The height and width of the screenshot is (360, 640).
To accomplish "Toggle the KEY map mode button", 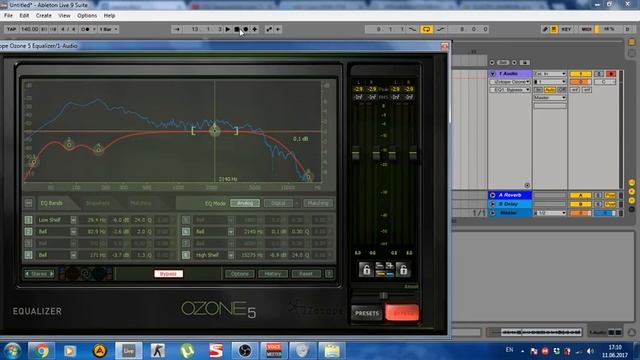I will tap(566, 29).
